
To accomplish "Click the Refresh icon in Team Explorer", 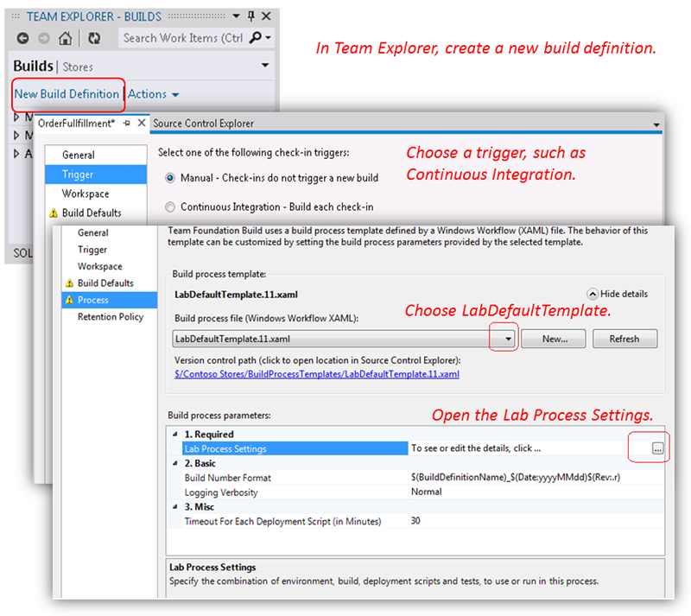I will click(x=94, y=38).
